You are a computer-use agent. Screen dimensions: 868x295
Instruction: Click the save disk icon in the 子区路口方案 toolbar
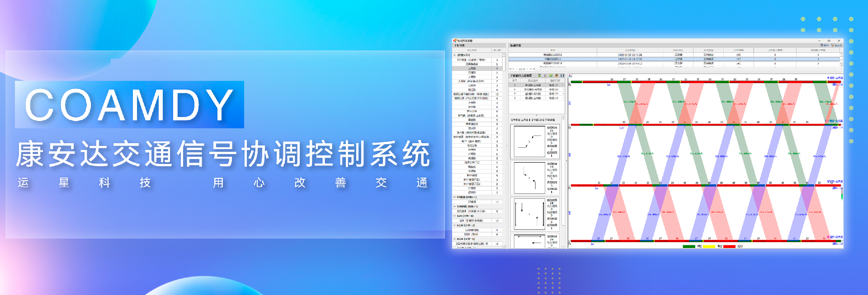coord(562,75)
